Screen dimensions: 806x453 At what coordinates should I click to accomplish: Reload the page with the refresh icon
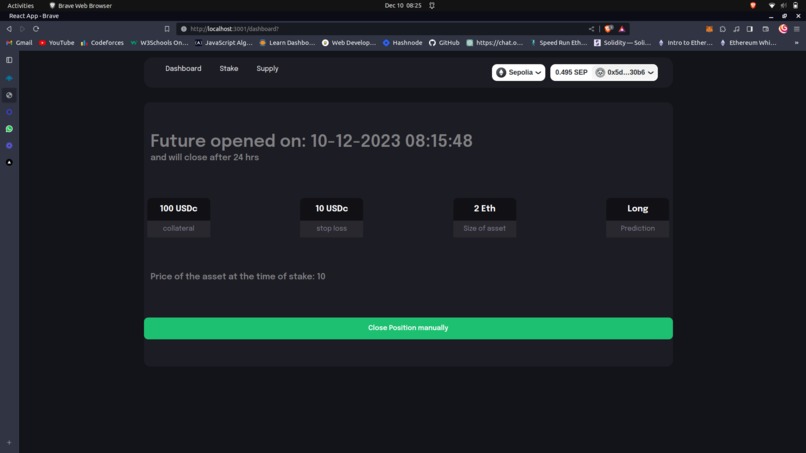[x=36, y=29]
